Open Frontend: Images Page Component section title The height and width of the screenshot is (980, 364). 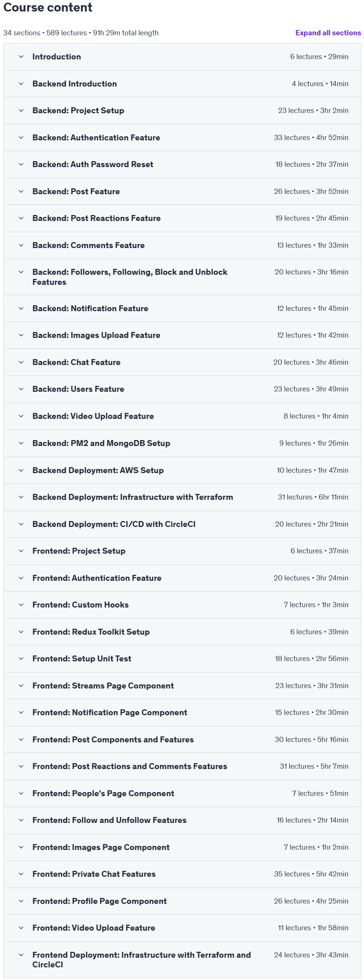coord(101,847)
